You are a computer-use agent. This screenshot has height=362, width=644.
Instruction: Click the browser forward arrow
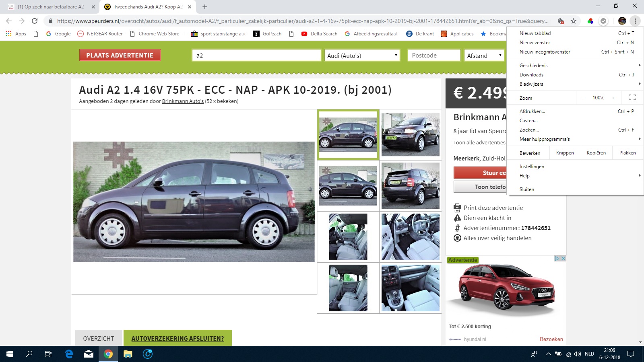[22, 21]
